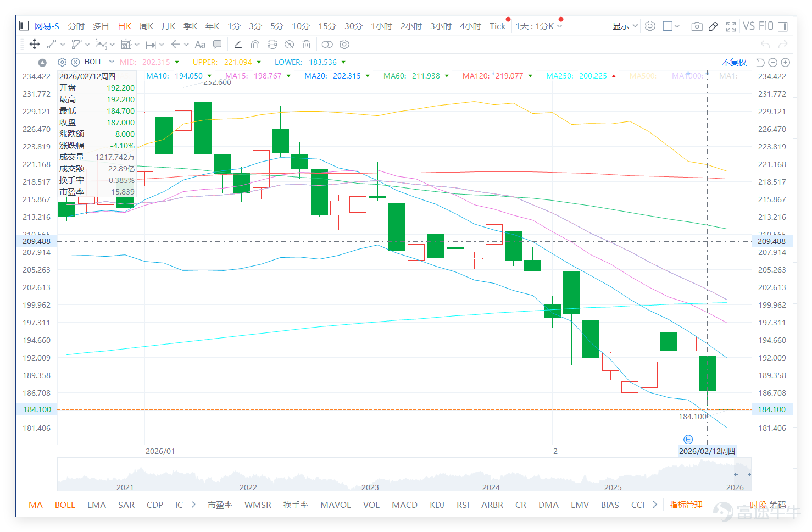Show more main indicators via chevron after IC
812x532 pixels.
[193, 505]
